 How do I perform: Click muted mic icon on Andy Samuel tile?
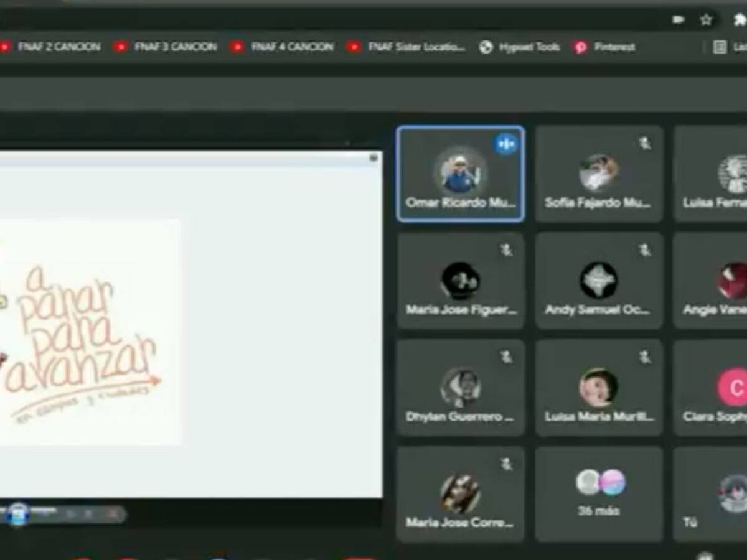pos(645,250)
